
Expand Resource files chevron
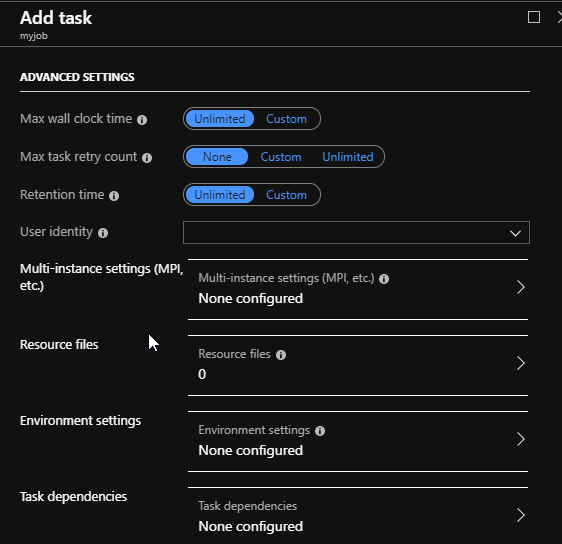tap(521, 363)
